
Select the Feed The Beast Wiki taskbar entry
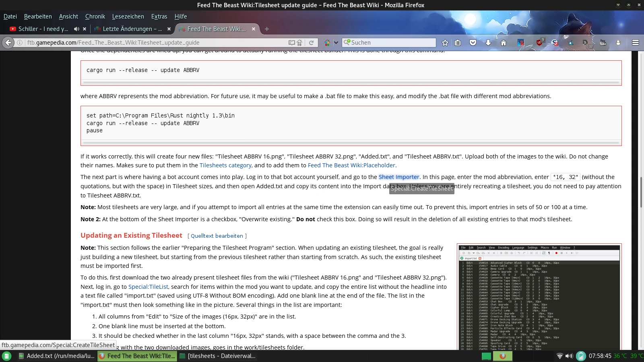point(137,356)
